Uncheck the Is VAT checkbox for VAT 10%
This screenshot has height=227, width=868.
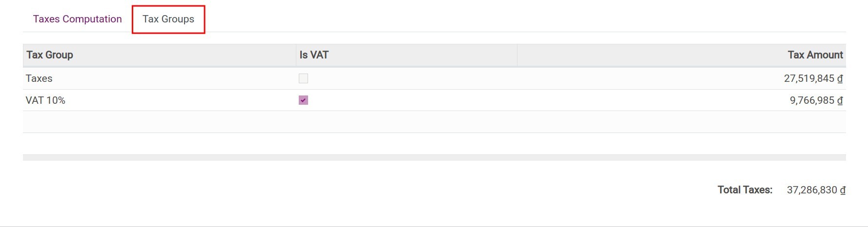303,100
